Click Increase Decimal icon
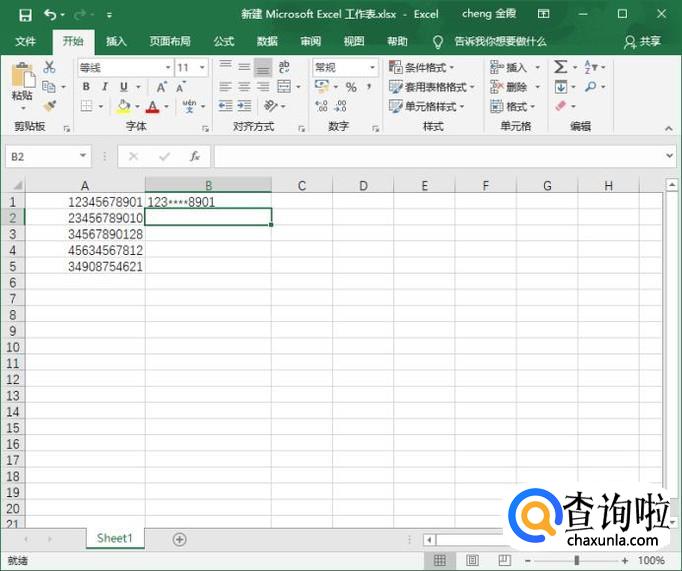Viewport: 682px width, 571px height. tap(321, 106)
